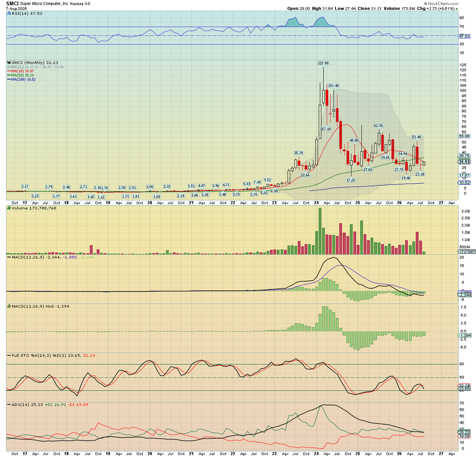This screenshot has width=476, height=457.
Task: Click the High 31.84 value in header
Action: (x=322, y=8)
